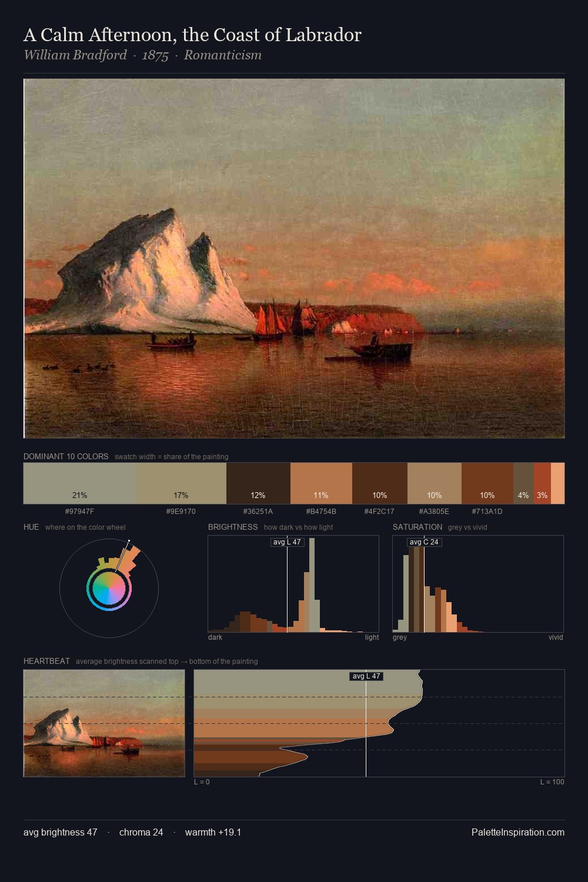Select the 17% khaki swatch above #9E9170
The width and height of the screenshot is (588, 882).
[181, 483]
